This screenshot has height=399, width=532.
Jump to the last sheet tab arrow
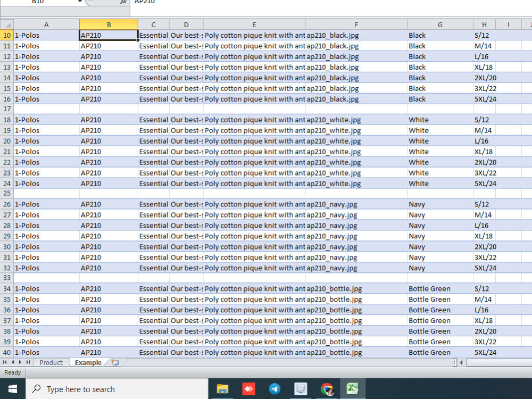pyautogui.click(x=28, y=362)
